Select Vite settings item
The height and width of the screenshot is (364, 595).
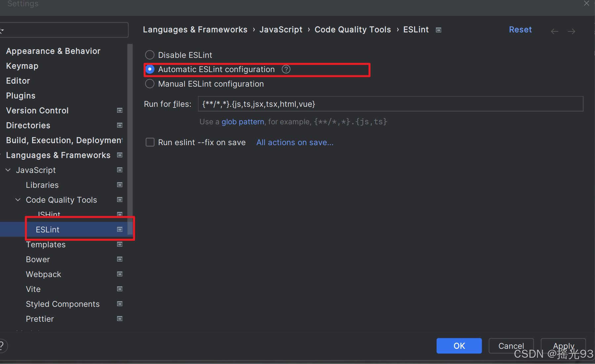(x=33, y=289)
